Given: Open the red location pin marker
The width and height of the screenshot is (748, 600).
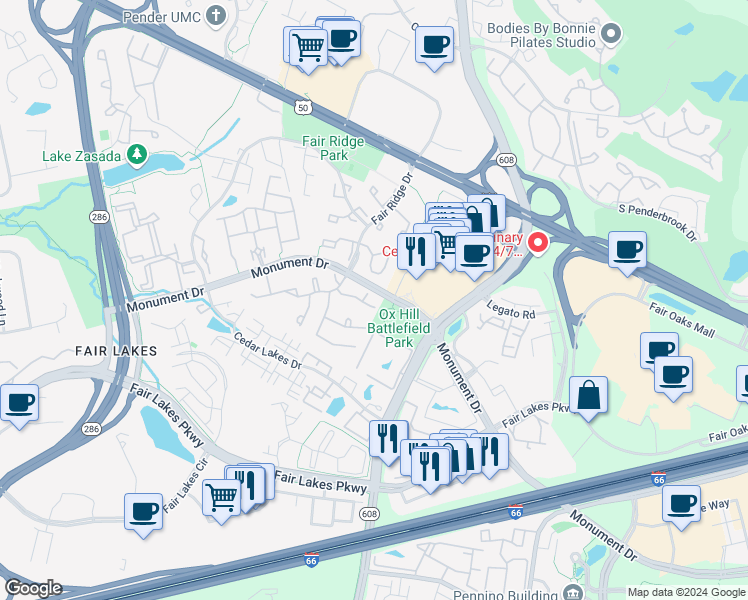Looking at the screenshot, I should [x=538, y=243].
